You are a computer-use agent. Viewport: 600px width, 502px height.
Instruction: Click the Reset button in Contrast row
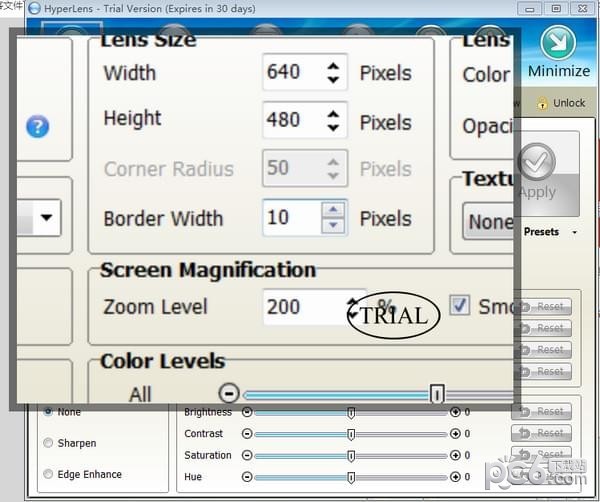(x=541, y=433)
